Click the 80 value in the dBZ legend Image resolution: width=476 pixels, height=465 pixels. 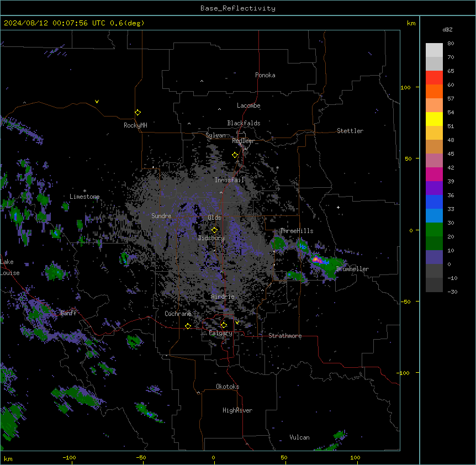[451, 44]
